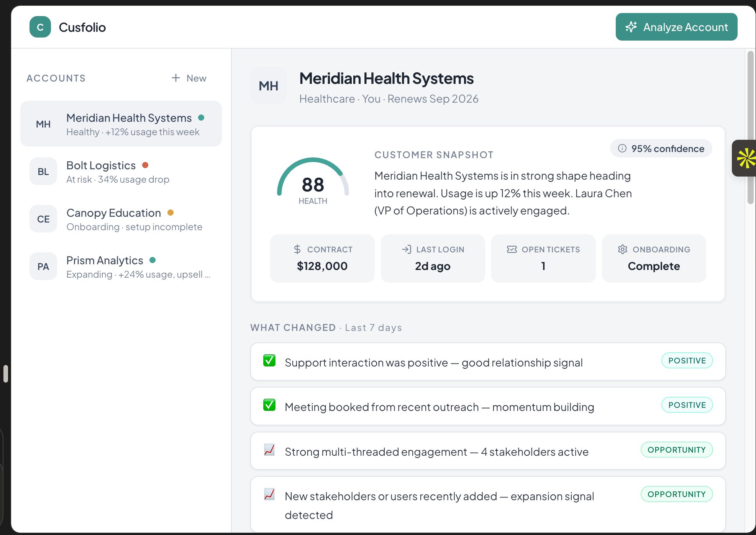The image size is (756, 535).
Task: Click the dollar icon on Contract tile
Action: [297, 249]
